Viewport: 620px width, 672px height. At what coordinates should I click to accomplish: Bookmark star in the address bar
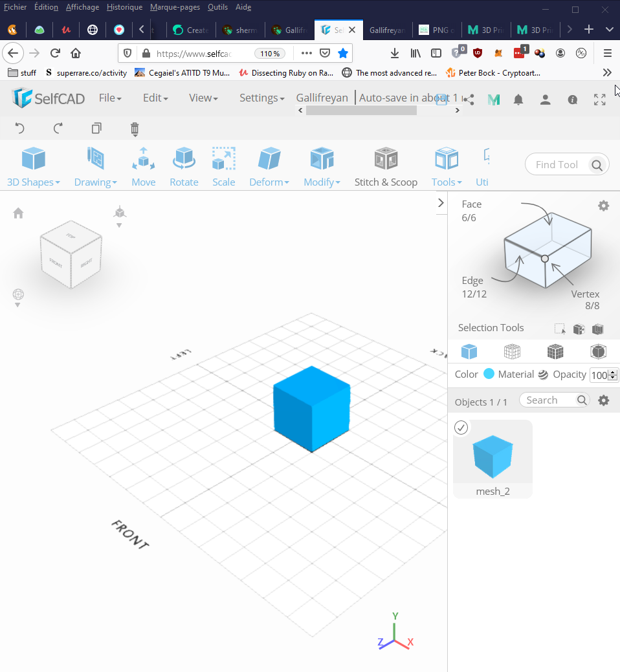[343, 53]
